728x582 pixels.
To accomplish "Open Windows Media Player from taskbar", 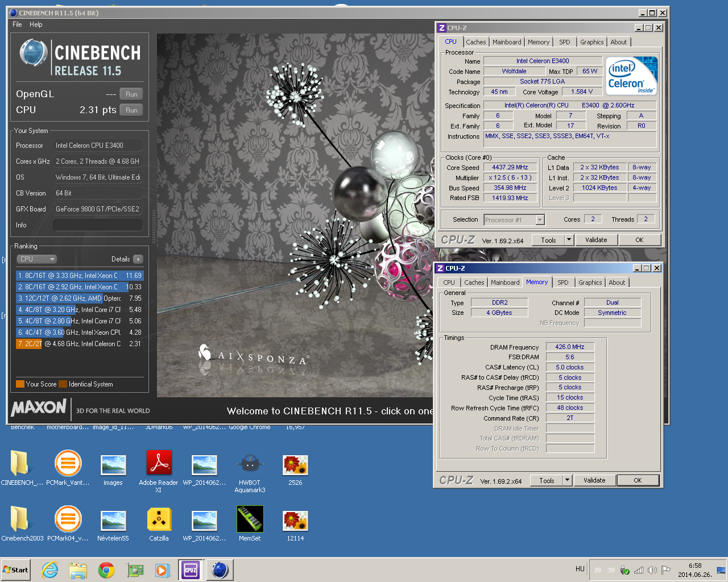I will tap(163, 570).
